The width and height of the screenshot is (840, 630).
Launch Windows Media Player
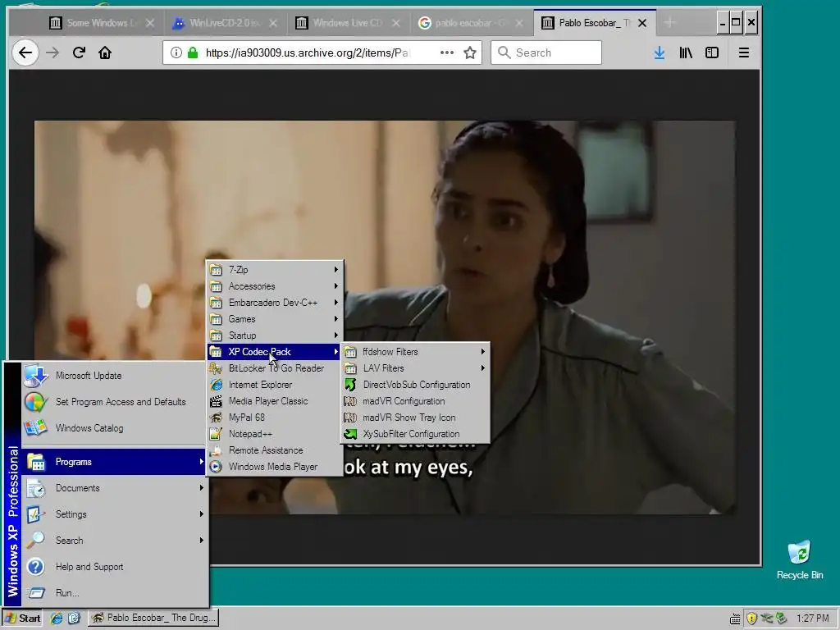coord(275,467)
